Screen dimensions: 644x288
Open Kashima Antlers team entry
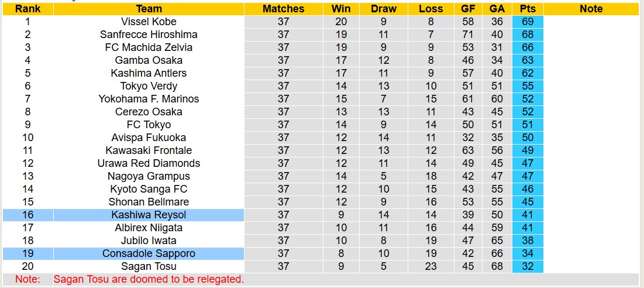point(149,73)
